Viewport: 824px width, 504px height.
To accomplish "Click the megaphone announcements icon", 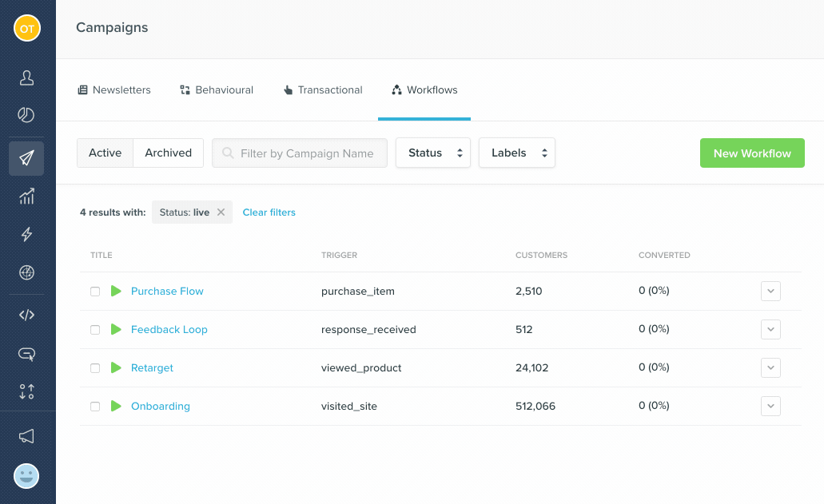I will pyautogui.click(x=26, y=436).
